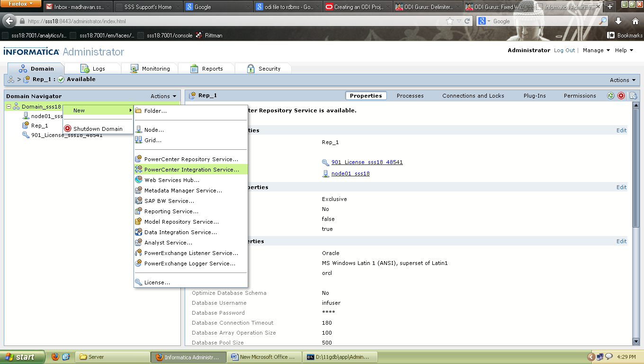The height and width of the screenshot is (364, 644).
Task: Click the browser back arrow button
Action: [x=9, y=21]
